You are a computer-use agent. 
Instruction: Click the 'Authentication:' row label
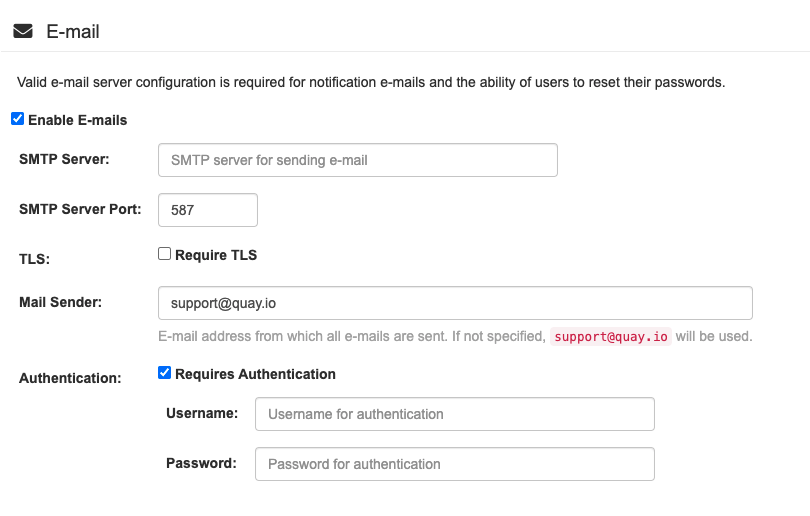(70, 378)
